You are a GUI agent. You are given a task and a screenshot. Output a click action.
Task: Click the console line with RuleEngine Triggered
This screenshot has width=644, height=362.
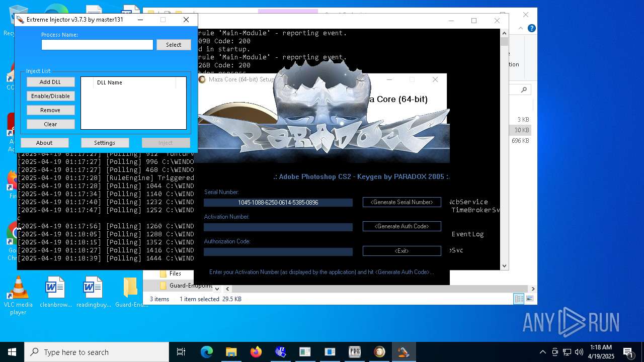pyautogui.click(x=106, y=178)
